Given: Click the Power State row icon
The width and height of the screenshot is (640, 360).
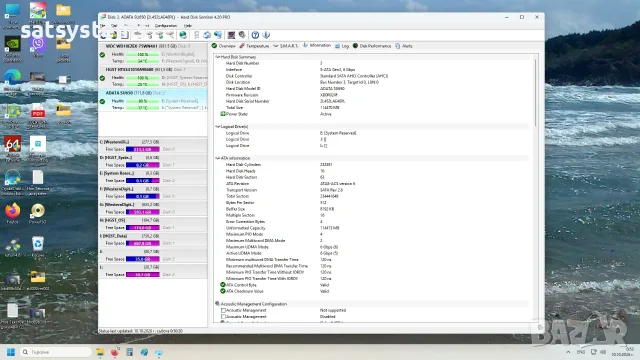Looking at the screenshot, I should pyautogui.click(x=223, y=114).
